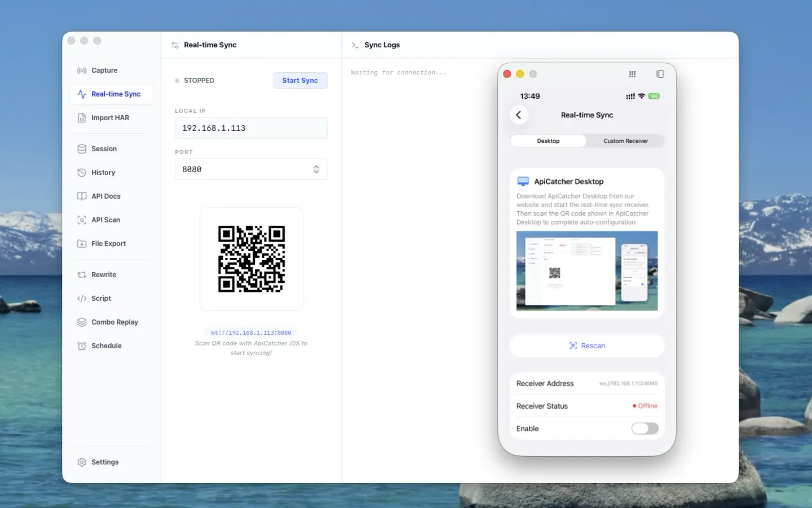Click the port number stepper arrows
This screenshot has height=508, width=812.
pos(316,169)
